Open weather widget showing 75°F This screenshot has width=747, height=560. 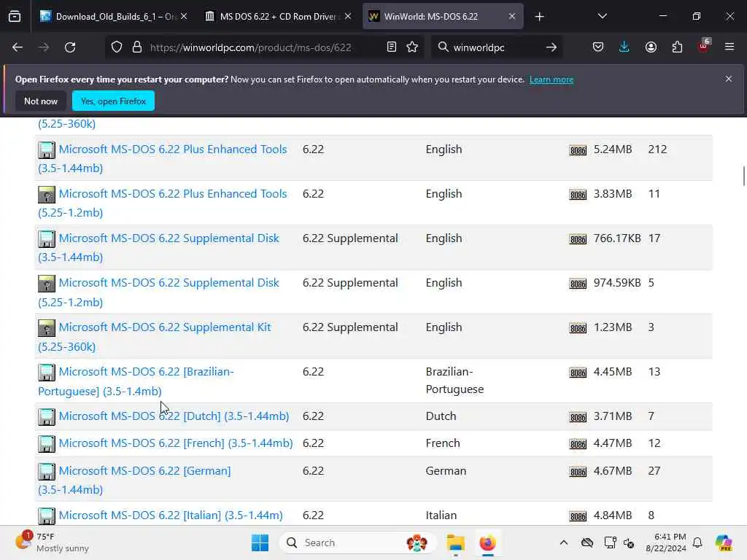[x=52, y=542]
